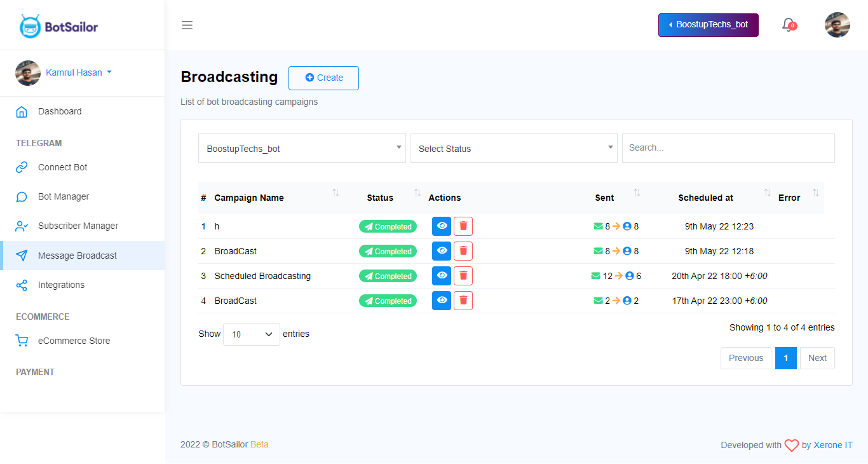Open the notifications bell icon
The image size is (868, 464).
788,25
